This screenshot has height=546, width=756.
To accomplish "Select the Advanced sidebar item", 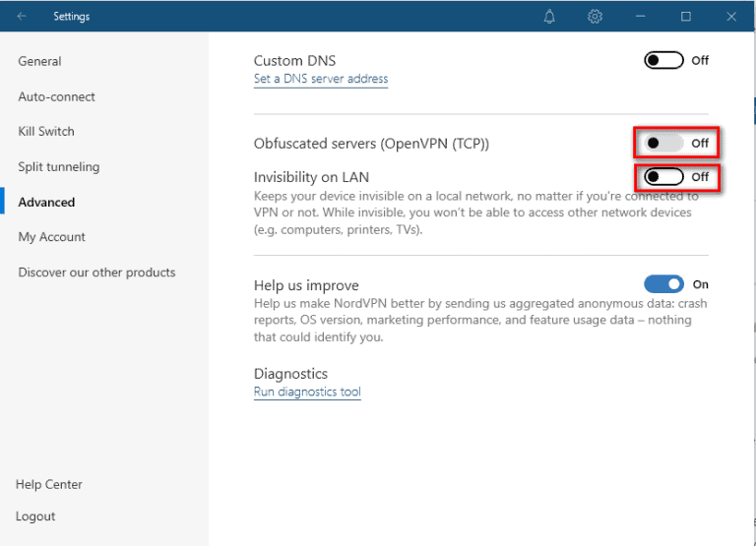I will (46, 202).
